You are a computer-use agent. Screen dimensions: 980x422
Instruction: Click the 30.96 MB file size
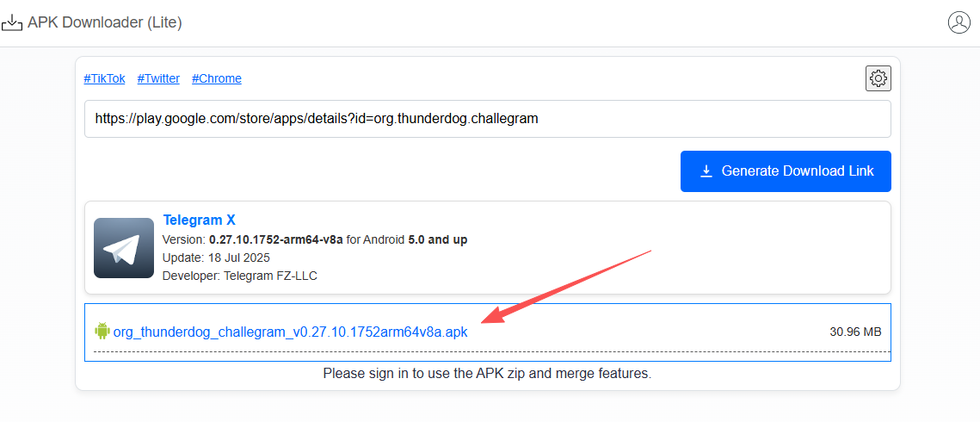(x=855, y=332)
